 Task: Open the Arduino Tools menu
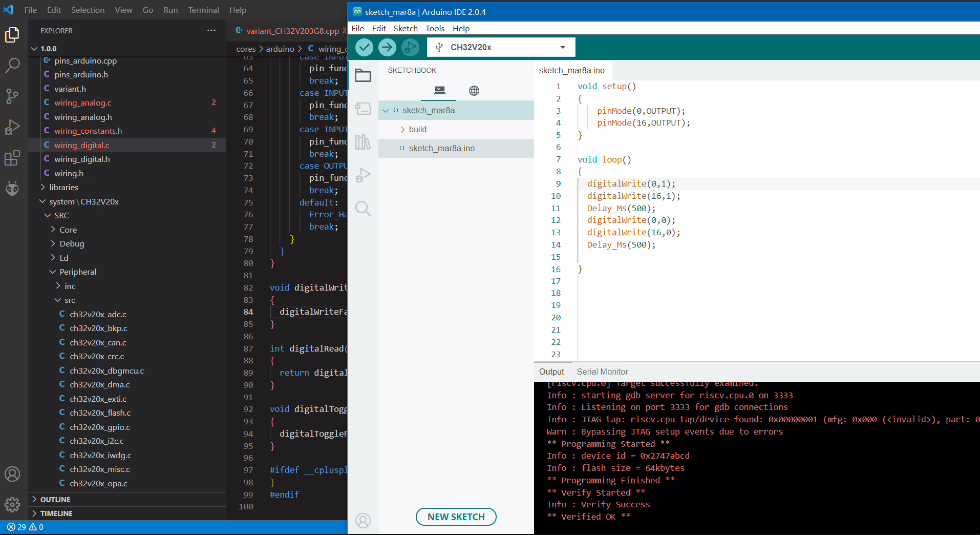[x=435, y=29]
